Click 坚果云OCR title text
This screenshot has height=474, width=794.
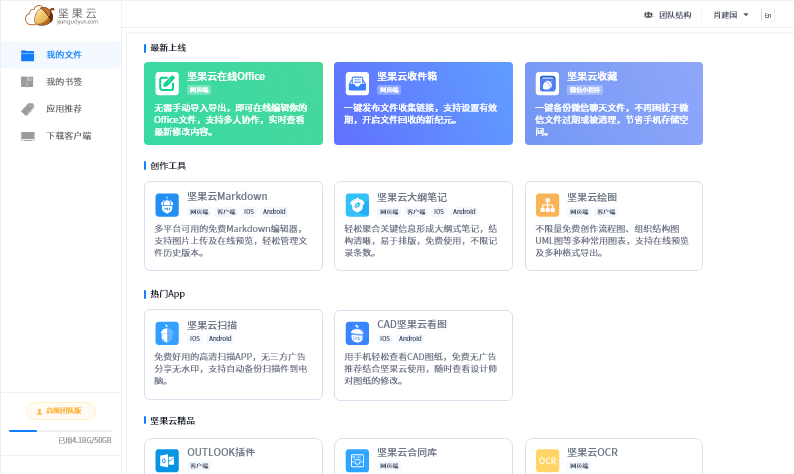click(592, 452)
